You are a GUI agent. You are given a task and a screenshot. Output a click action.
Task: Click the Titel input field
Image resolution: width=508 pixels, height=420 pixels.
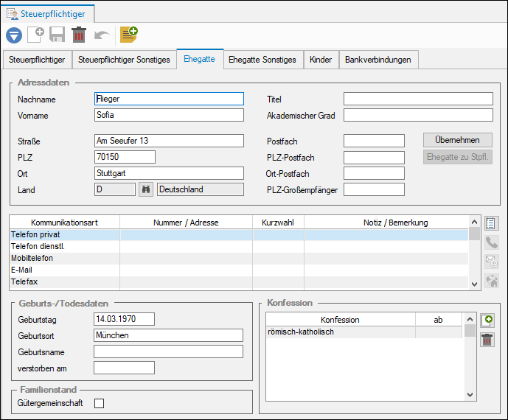pyautogui.click(x=418, y=99)
